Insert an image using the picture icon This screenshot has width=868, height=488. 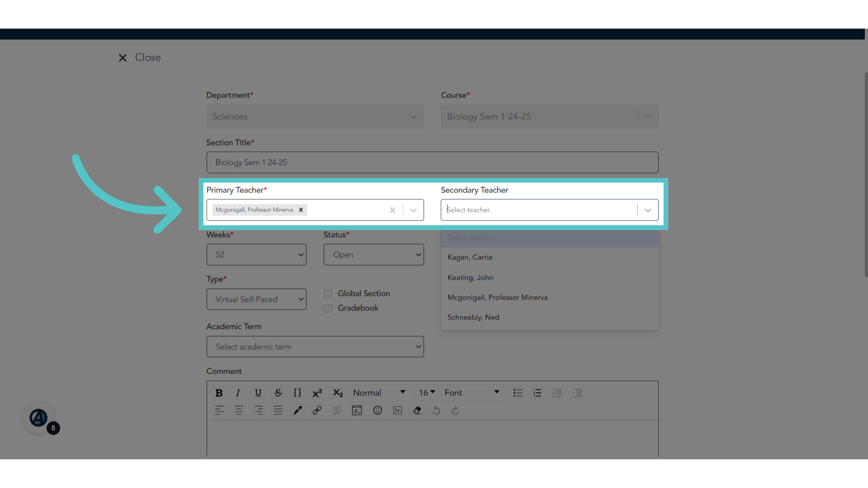tap(397, 410)
